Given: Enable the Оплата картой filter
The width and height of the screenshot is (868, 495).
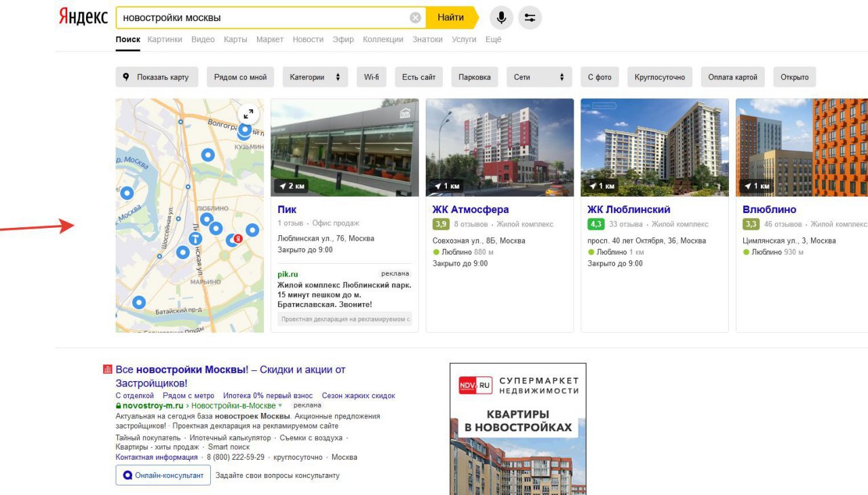Looking at the screenshot, I should click(733, 77).
